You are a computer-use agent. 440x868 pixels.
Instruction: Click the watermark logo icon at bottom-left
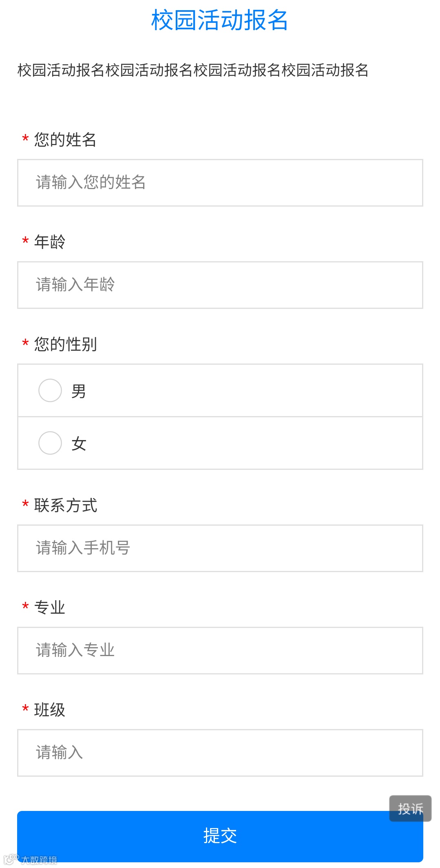pos(11,859)
